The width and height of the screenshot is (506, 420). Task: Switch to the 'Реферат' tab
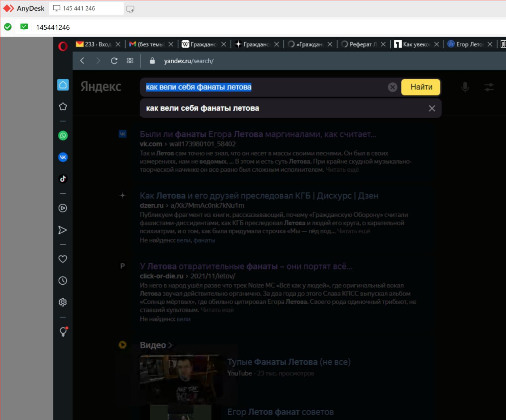(x=359, y=44)
